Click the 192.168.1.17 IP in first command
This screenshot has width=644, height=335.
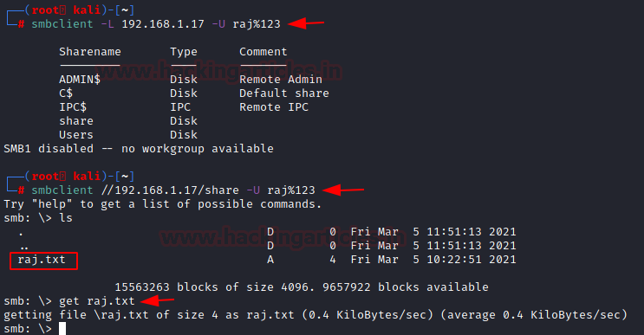[163, 23]
